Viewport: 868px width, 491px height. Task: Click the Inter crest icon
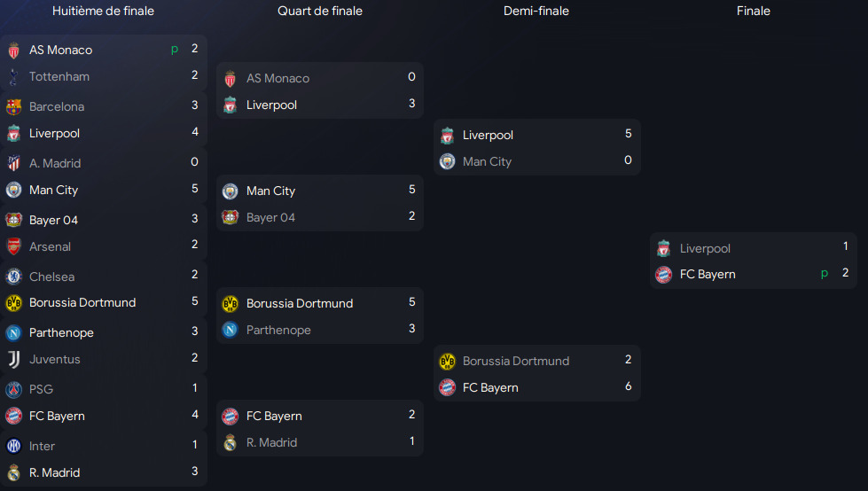[x=13, y=447]
